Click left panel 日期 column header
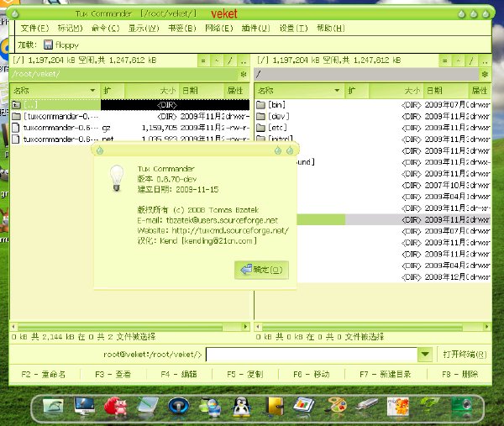The height and width of the screenshot is (426, 504). pos(202,91)
